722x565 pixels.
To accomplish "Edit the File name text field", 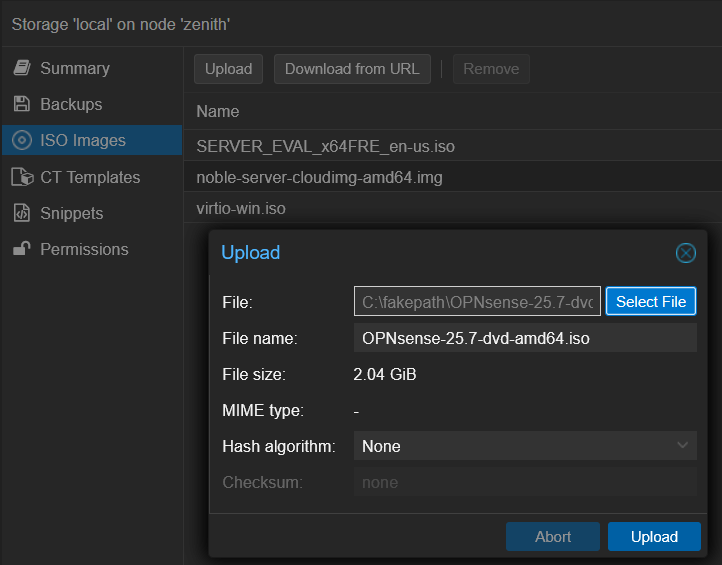I will (524, 338).
